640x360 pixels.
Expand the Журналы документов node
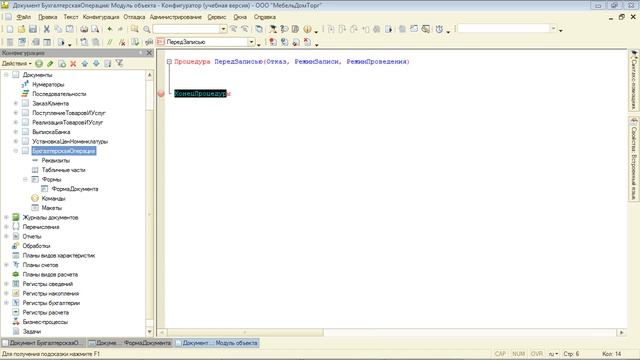pyautogui.click(x=6, y=217)
